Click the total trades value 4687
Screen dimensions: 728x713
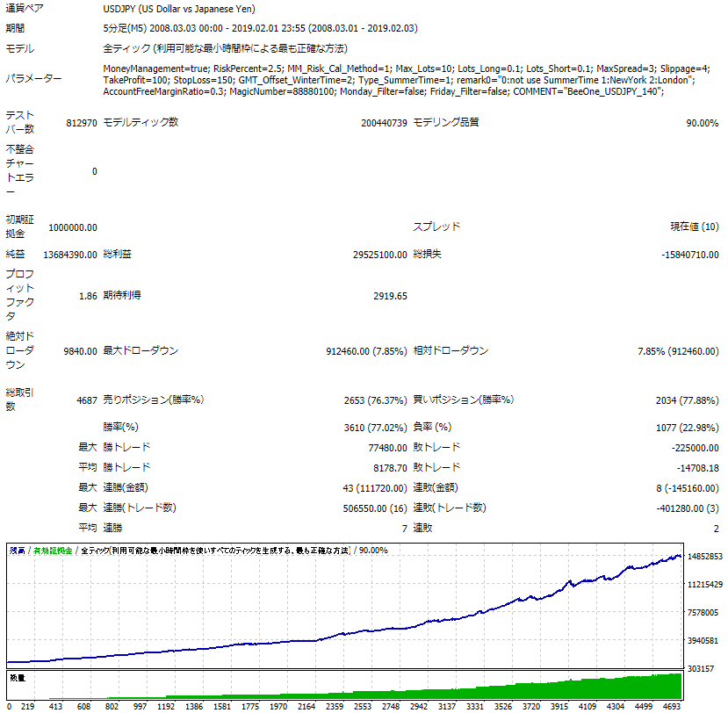tap(87, 400)
